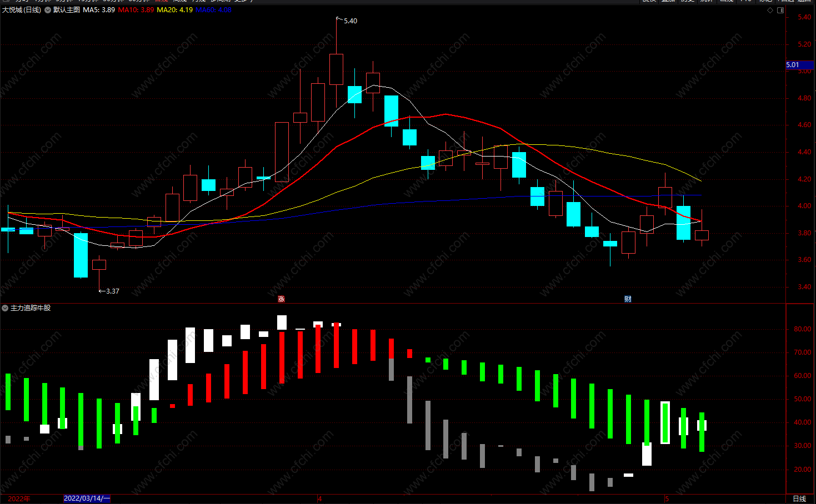Toggle the side panel icon at top-right
Image resolution: width=816 pixels, height=504 pixels.
click(x=780, y=10)
